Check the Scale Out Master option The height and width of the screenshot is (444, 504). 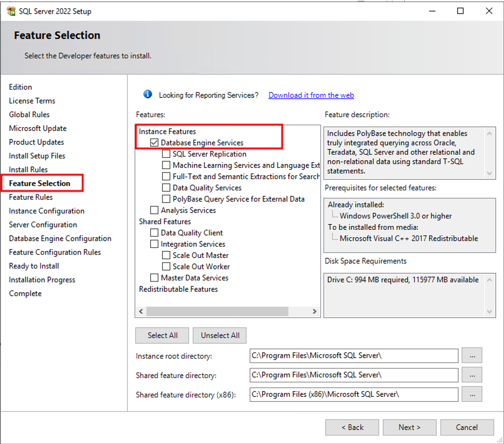[166, 255]
